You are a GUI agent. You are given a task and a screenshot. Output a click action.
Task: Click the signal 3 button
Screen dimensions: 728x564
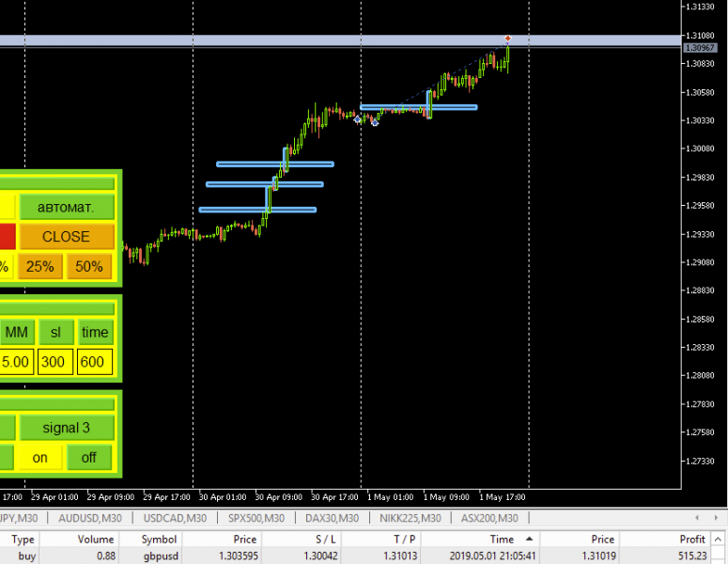tap(67, 428)
